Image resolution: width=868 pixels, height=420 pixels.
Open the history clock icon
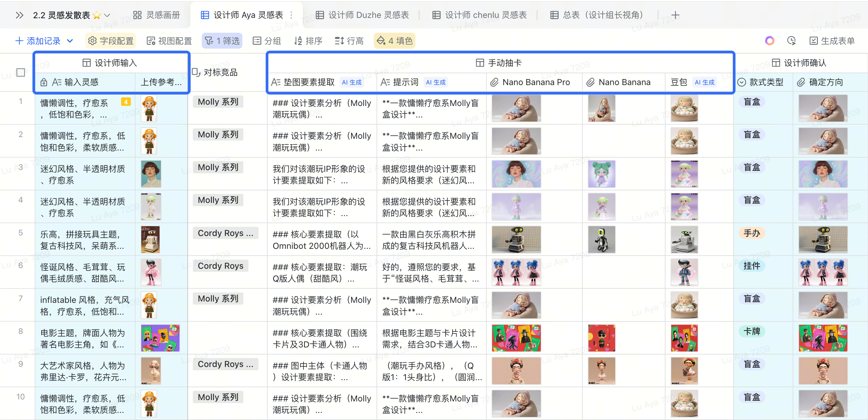(791, 41)
